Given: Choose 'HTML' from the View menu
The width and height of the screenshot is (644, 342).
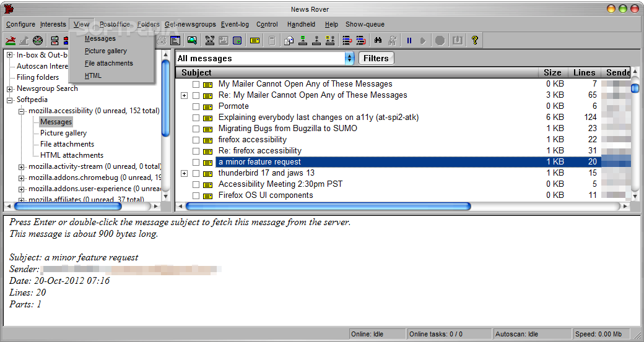Looking at the screenshot, I should pyautogui.click(x=93, y=75).
